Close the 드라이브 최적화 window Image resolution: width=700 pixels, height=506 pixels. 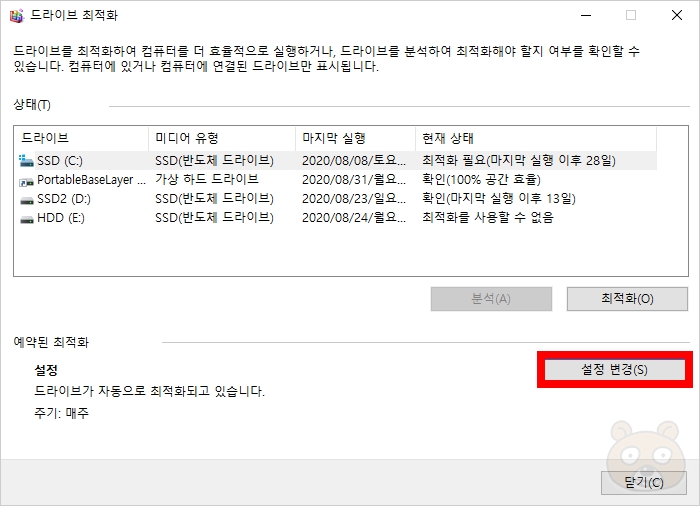click(x=677, y=15)
